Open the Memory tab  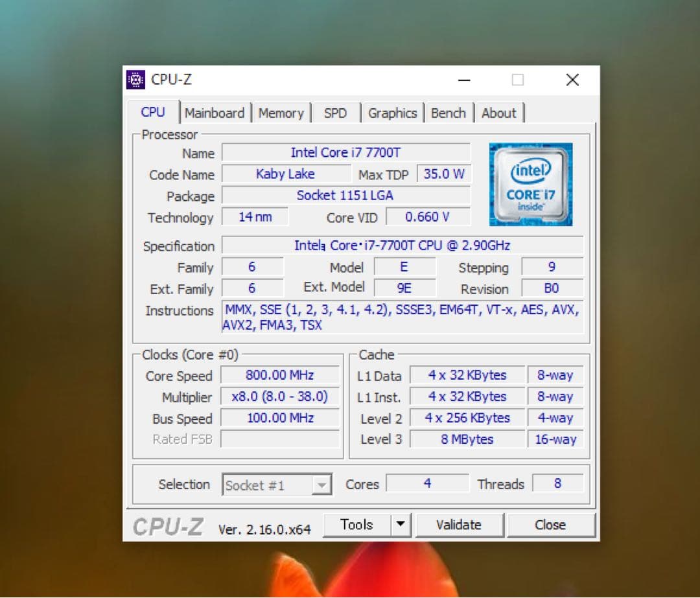pos(281,113)
